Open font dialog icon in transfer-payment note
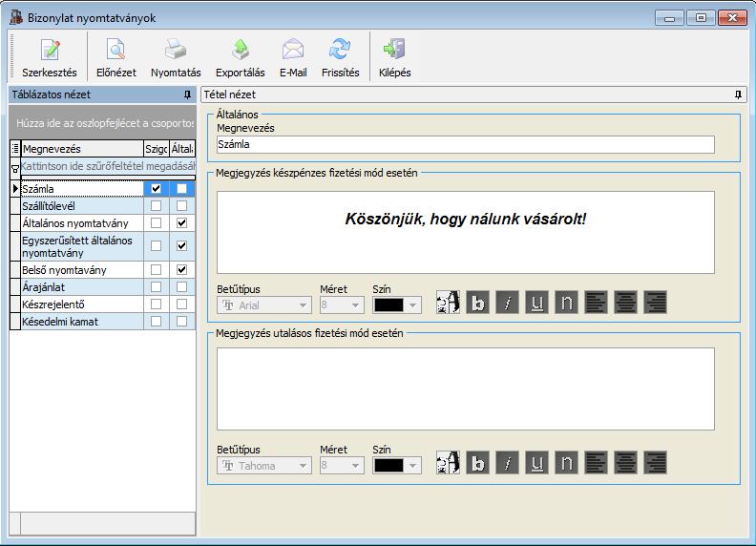Image resolution: width=756 pixels, height=546 pixels. [x=449, y=463]
